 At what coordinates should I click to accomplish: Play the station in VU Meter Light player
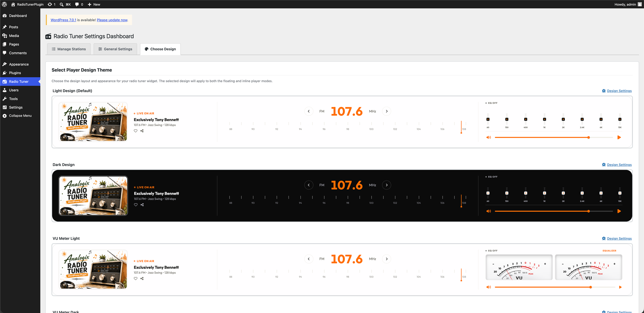tap(620, 287)
